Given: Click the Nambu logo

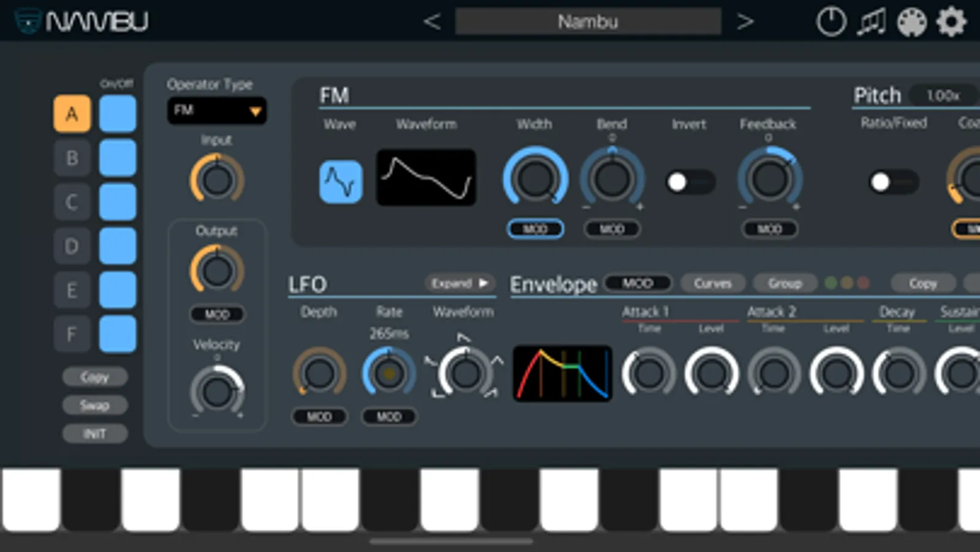Looking at the screenshot, I should pos(82,21).
